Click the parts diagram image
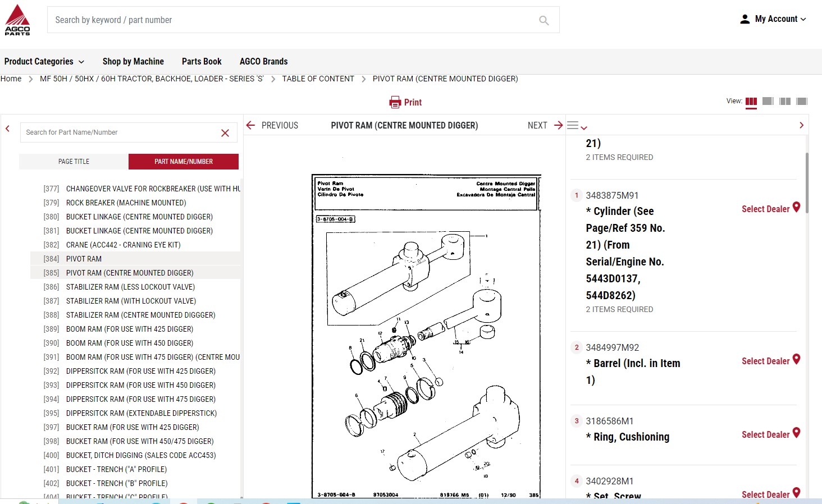Screen dimensions: 822x504 (x=426, y=336)
